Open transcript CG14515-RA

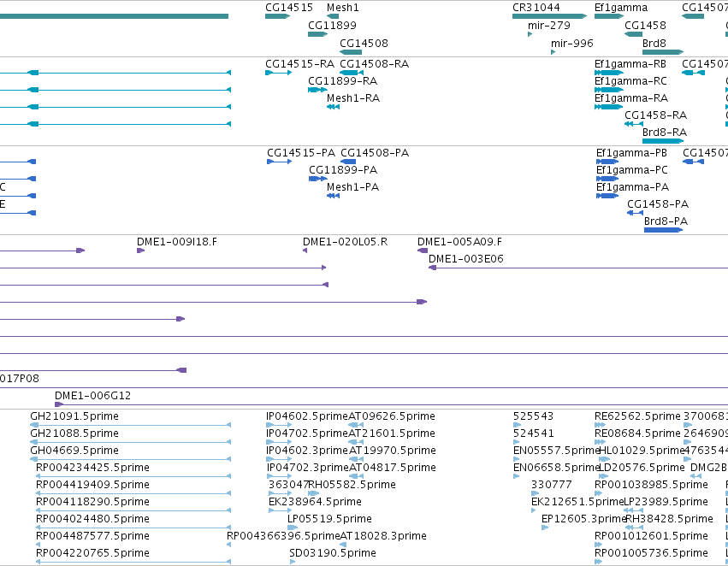299,63
